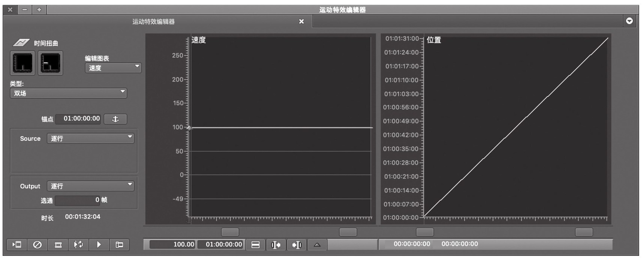Open the panel menu arrow at top right
This screenshot has width=644, height=260.
coord(629,21)
